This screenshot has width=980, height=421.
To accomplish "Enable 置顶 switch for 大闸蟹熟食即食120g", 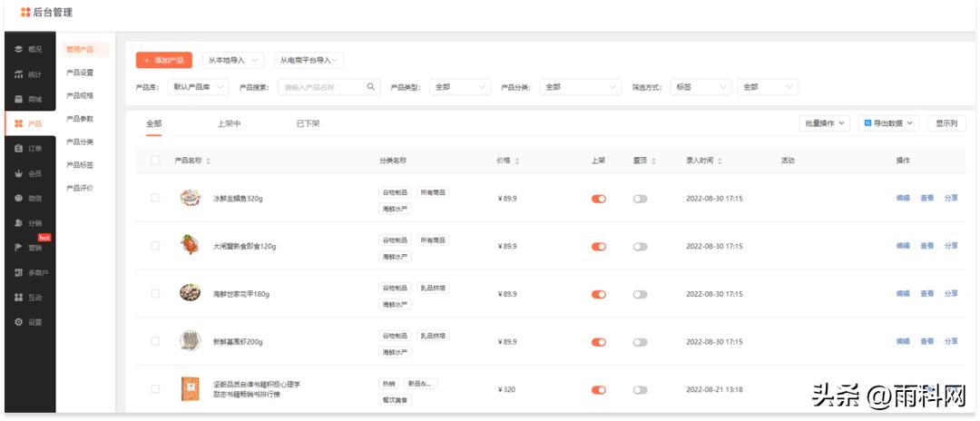I will click(640, 246).
